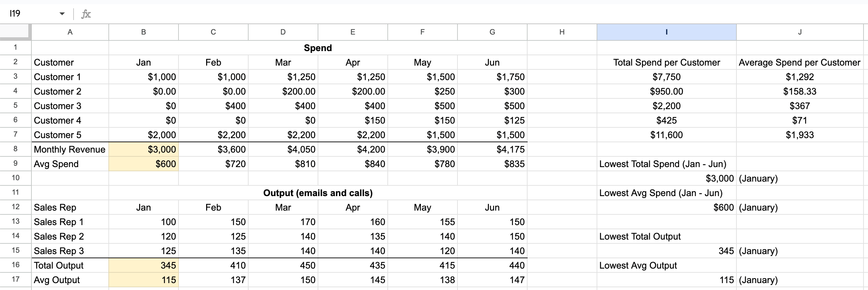Screen dimensions: 868x290
Task: Select column H header
Action: tap(562, 32)
